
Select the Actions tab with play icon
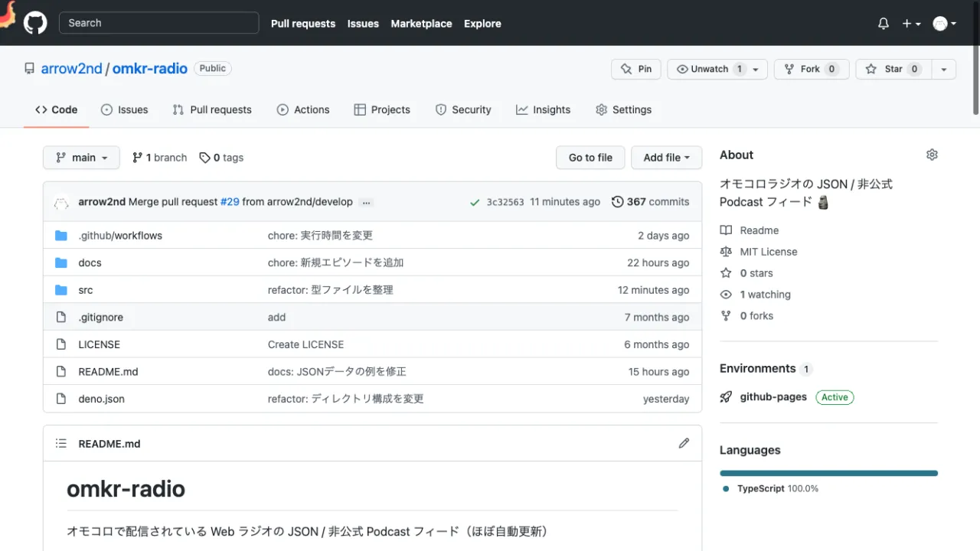pos(303,109)
